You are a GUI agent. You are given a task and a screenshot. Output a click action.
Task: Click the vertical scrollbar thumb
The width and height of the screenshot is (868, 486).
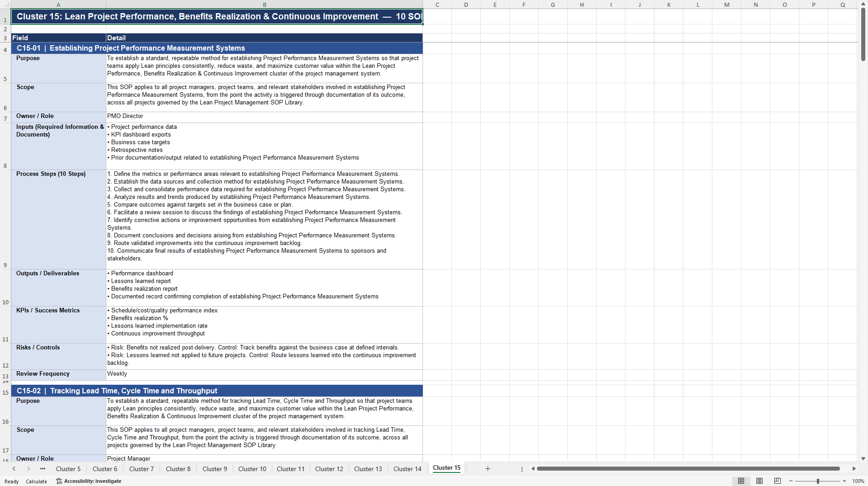coord(863,34)
